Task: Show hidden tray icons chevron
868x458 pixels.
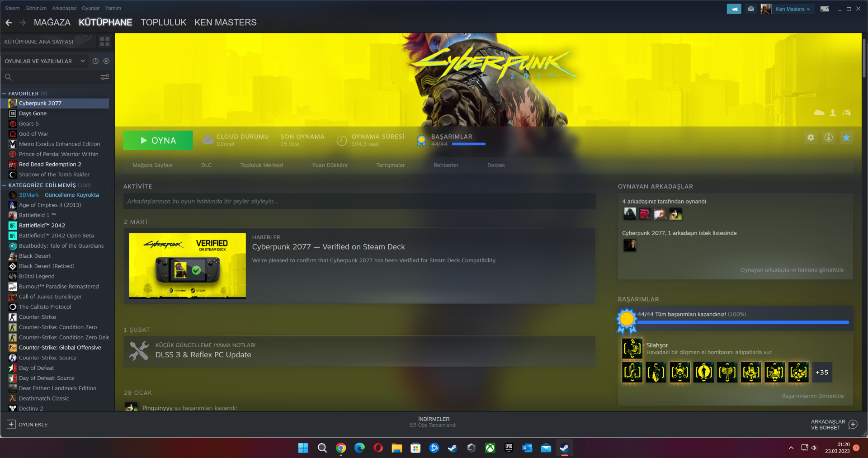Action: click(x=791, y=448)
